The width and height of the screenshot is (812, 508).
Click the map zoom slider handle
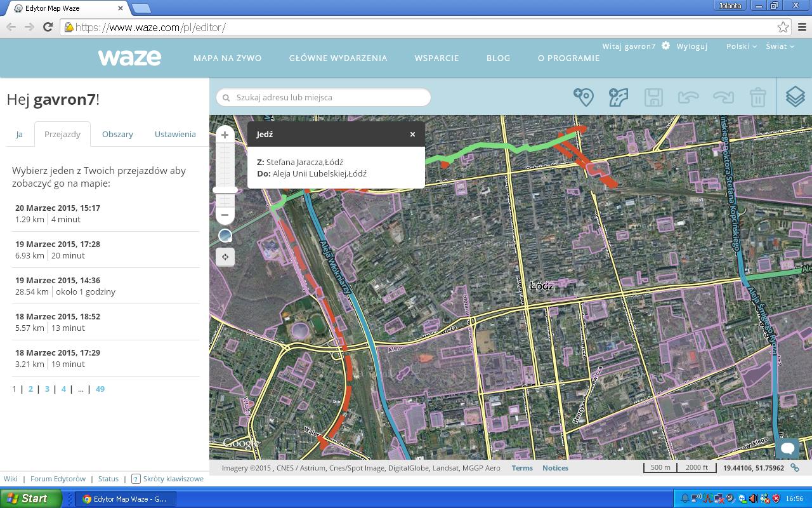[x=225, y=190]
